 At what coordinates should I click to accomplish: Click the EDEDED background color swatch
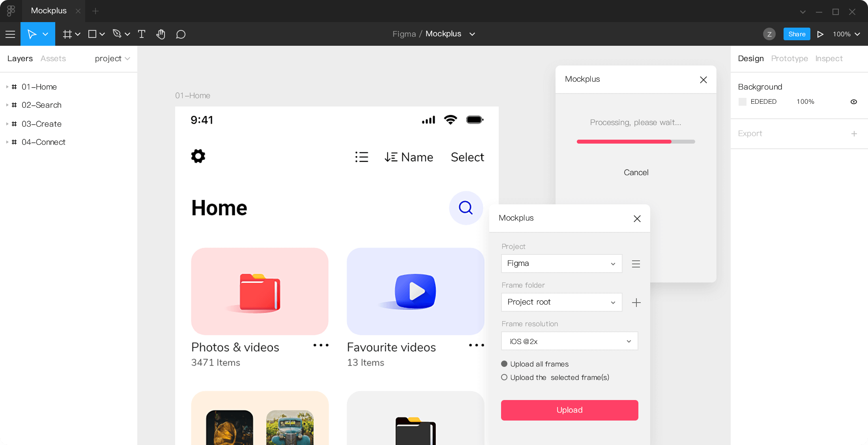tap(743, 102)
